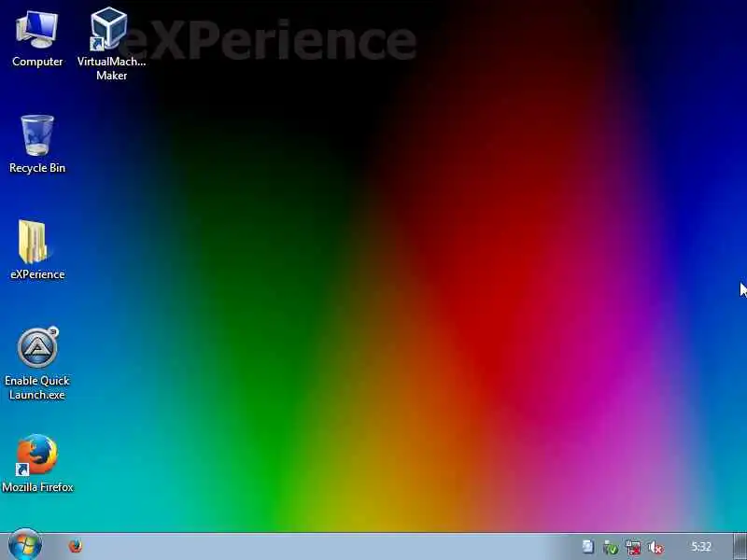747x560 pixels.
Task: Select the Mozilla Firefox desktop shortcut
Action: click(36, 455)
